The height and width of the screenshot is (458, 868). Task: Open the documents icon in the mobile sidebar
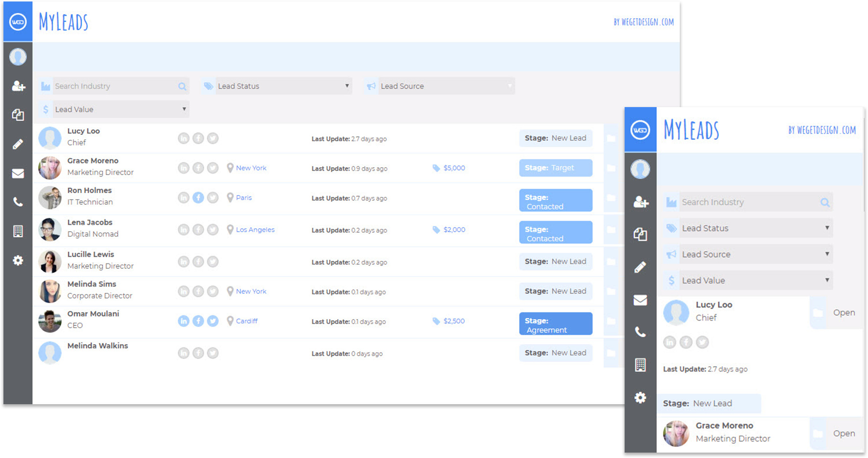(x=640, y=234)
